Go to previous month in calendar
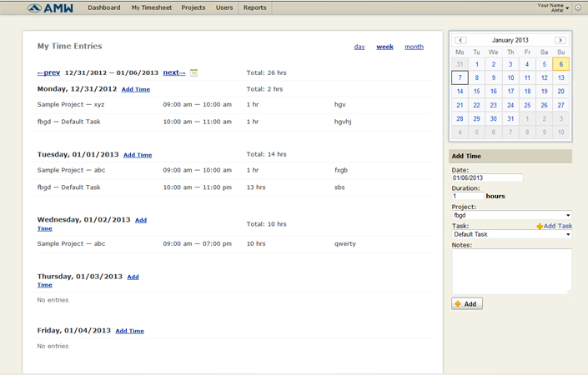 [x=460, y=40]
